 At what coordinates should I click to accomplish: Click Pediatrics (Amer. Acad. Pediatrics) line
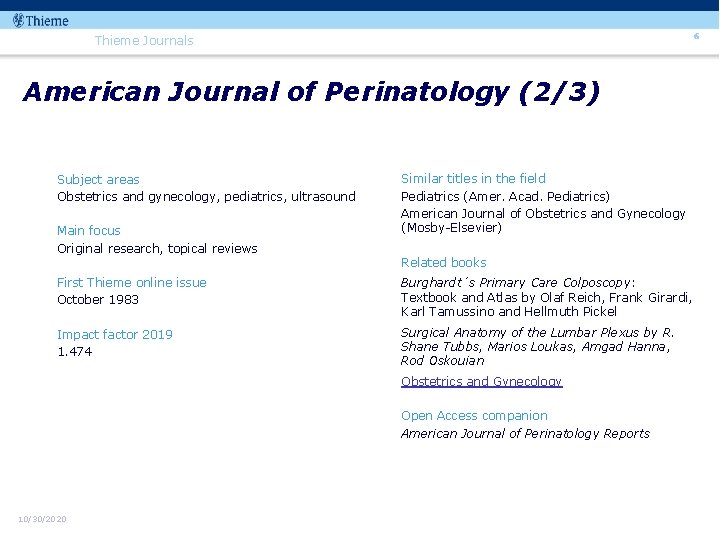(505, 197)
